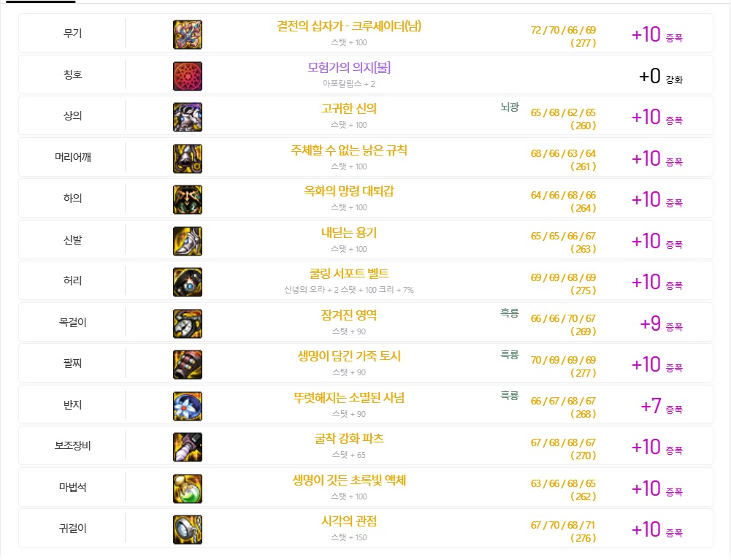731x560 pixels.
Task: Open 결전의 십자가 - 크루세이더(남) item link
Action: 349,27
